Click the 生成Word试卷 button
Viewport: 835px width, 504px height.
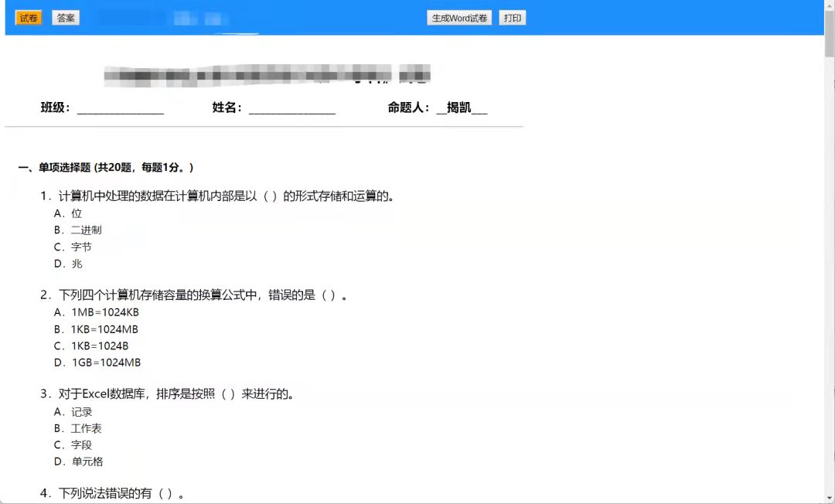(x=459, y=18)
